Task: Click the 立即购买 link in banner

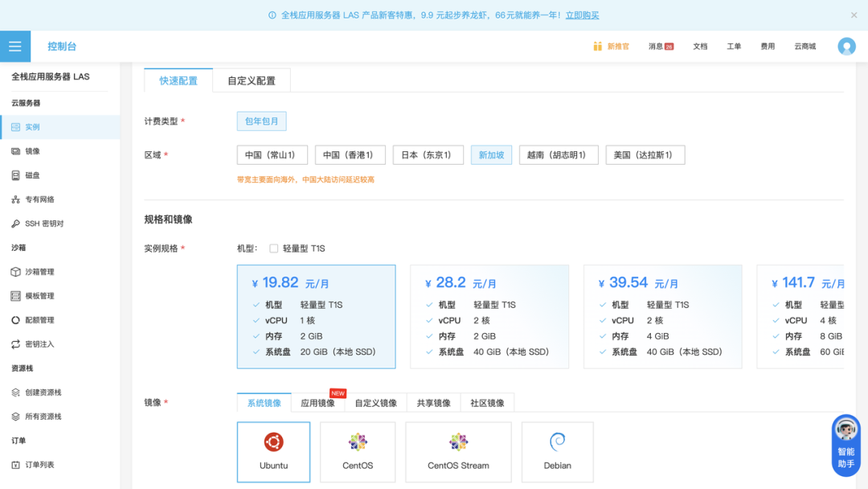Action: click(583, 15)
